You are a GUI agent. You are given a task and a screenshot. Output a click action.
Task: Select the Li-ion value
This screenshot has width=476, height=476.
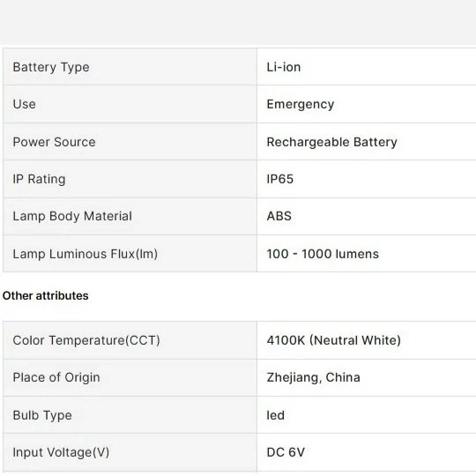[x=284, y=67]
